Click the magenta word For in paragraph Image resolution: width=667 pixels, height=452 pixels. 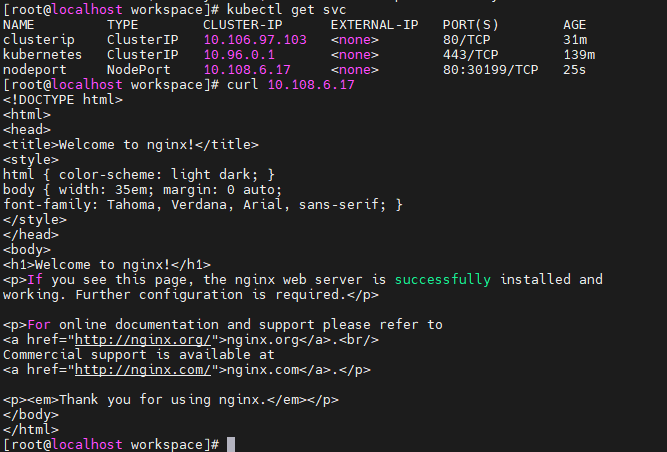point(39,325)
